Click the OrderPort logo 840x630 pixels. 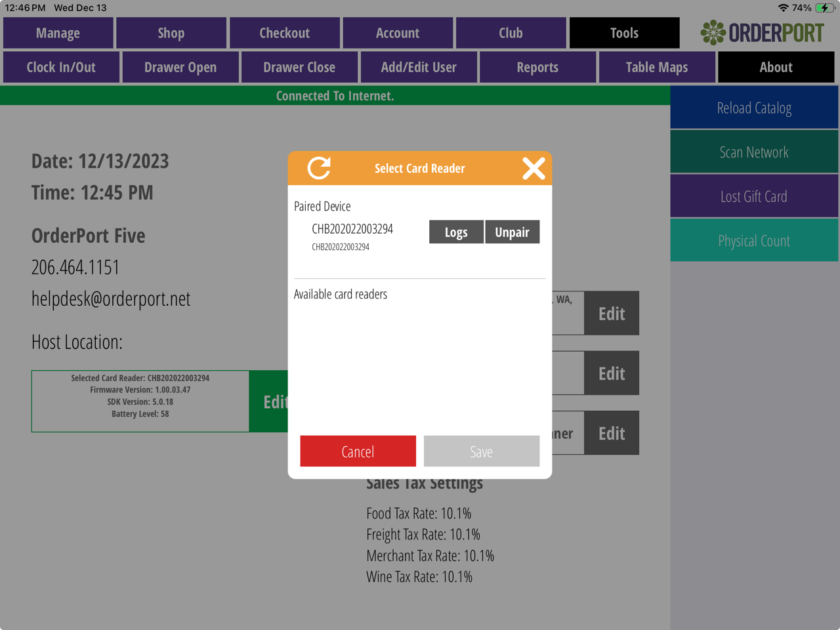point(762,32)
